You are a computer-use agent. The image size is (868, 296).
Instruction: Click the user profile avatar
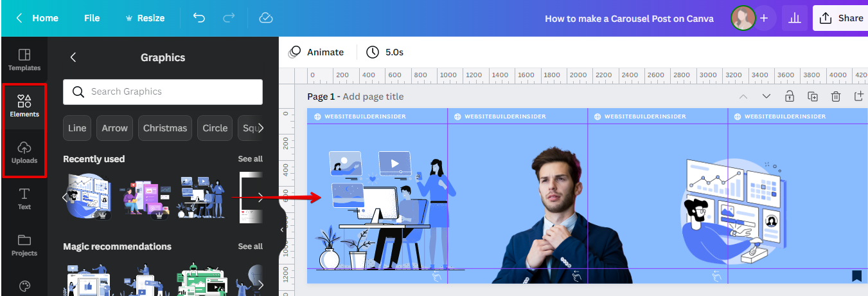(743, 18)
